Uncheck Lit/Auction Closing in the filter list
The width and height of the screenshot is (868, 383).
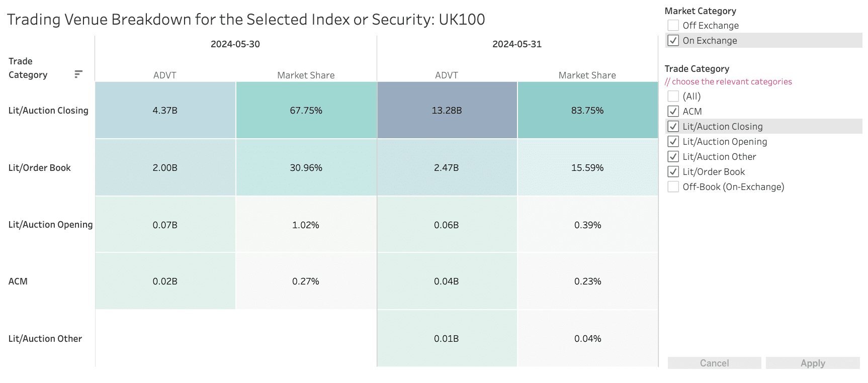(673, 126)
